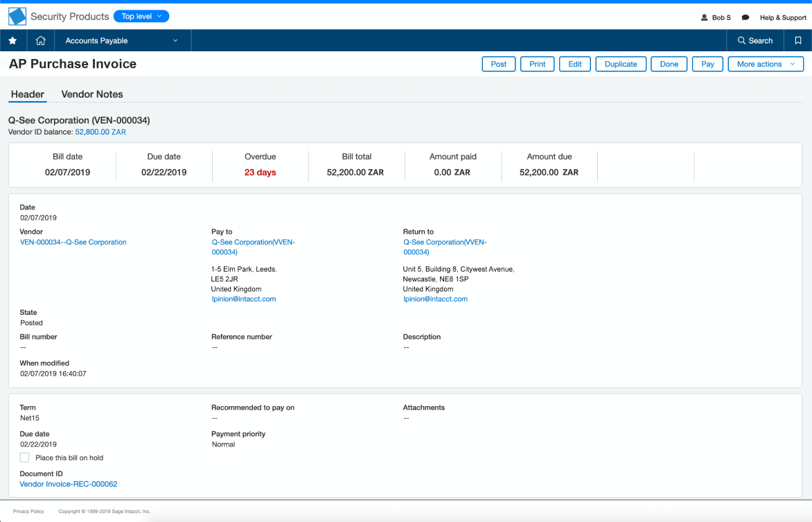Click the Bob S user profile icon
The height and width of the screenshot is (522, 812).
click(705, 17)
